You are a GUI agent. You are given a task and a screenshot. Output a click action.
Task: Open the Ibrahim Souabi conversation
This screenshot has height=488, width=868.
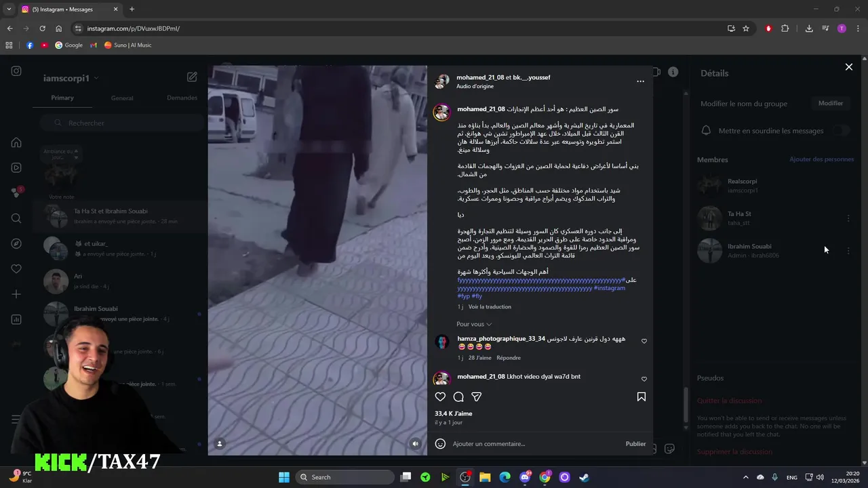tap(121, 314)
